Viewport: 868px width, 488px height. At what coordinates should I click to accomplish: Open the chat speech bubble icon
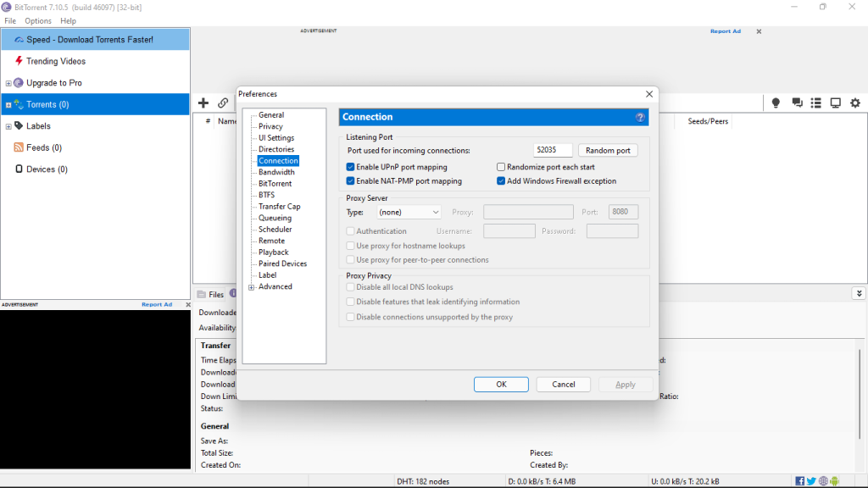[797, 103]
